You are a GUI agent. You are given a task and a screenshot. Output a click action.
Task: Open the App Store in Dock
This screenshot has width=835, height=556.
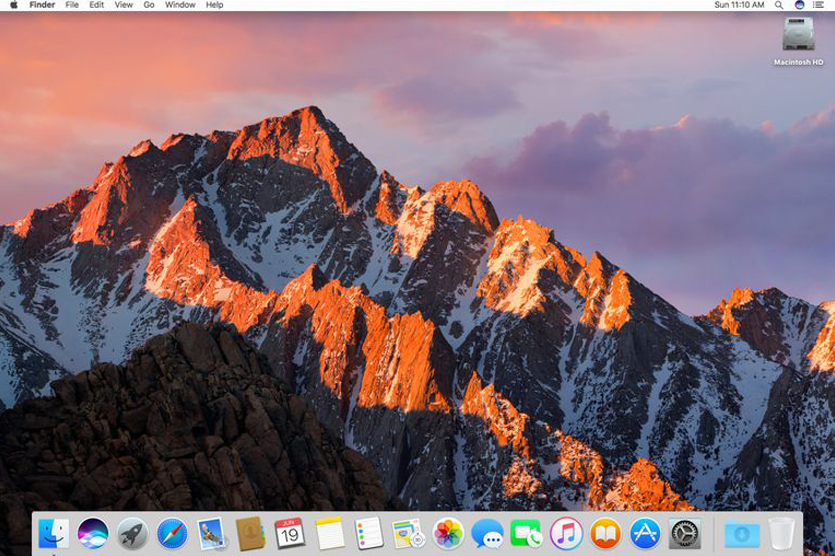click(x=645, y=533)
